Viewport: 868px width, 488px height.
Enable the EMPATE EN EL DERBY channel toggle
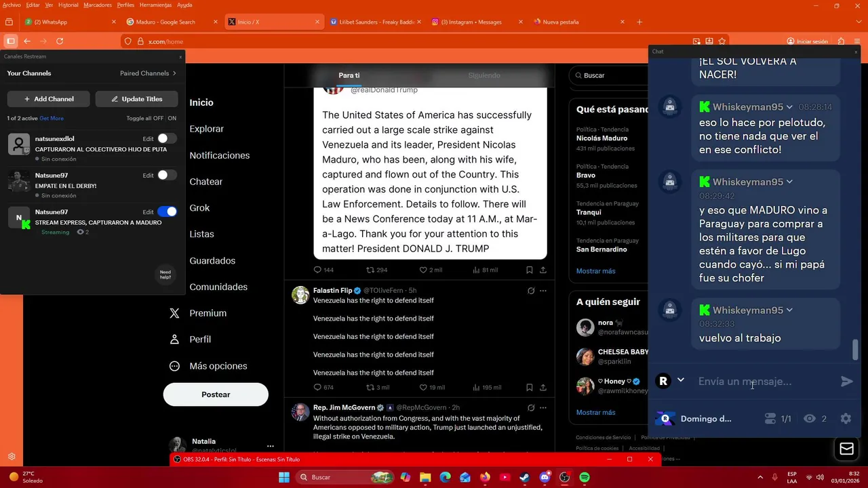click(167, 175)
